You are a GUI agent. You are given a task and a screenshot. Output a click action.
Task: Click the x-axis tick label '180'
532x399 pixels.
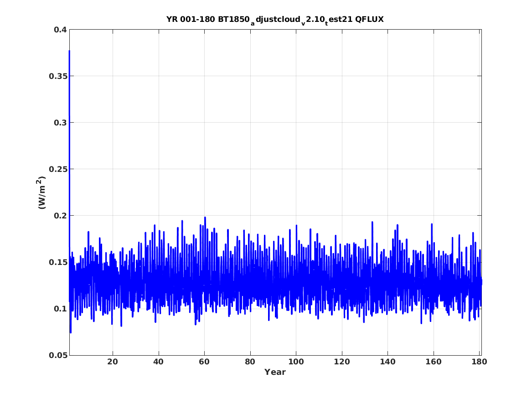point(480,362)
